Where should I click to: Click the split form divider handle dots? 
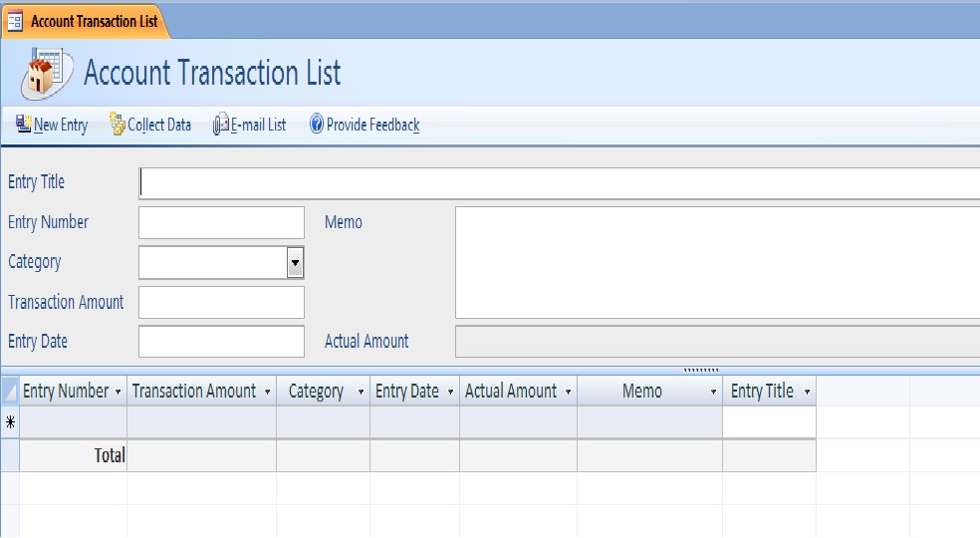pos(700,370)
